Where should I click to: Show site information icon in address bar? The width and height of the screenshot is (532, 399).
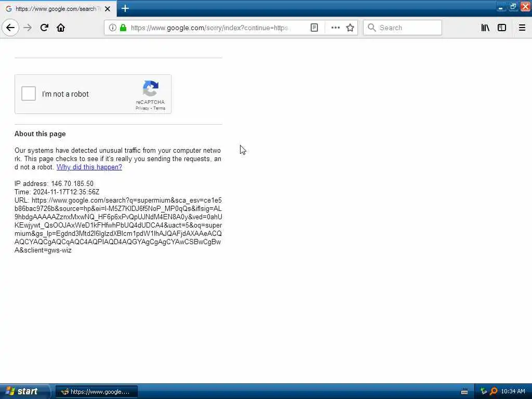112,28
